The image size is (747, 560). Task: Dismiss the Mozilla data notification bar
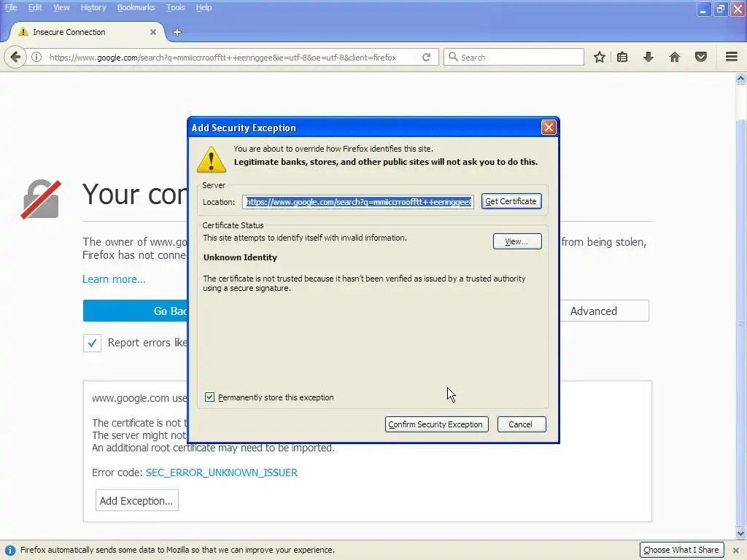point(735,551)
